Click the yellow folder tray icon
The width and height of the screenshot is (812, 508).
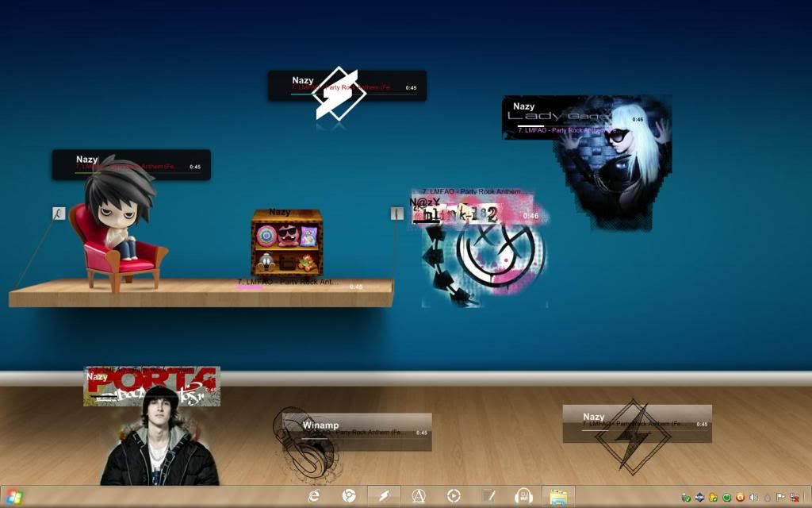click(713, 498)
